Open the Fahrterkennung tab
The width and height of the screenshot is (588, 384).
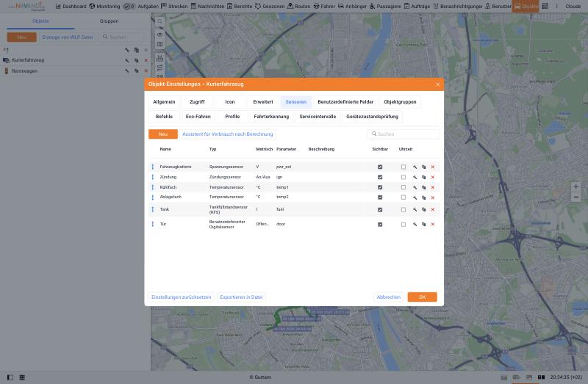[x=271, y=117]
